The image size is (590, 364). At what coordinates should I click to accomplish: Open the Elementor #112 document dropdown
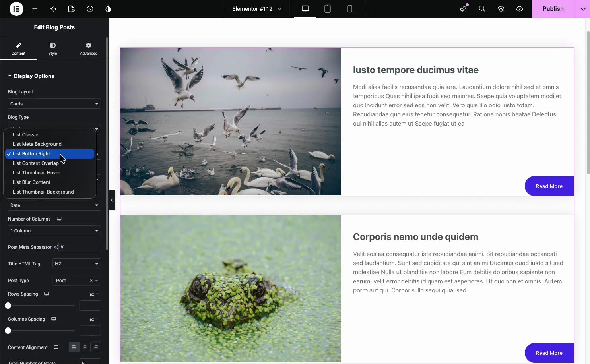click(257, 9)
